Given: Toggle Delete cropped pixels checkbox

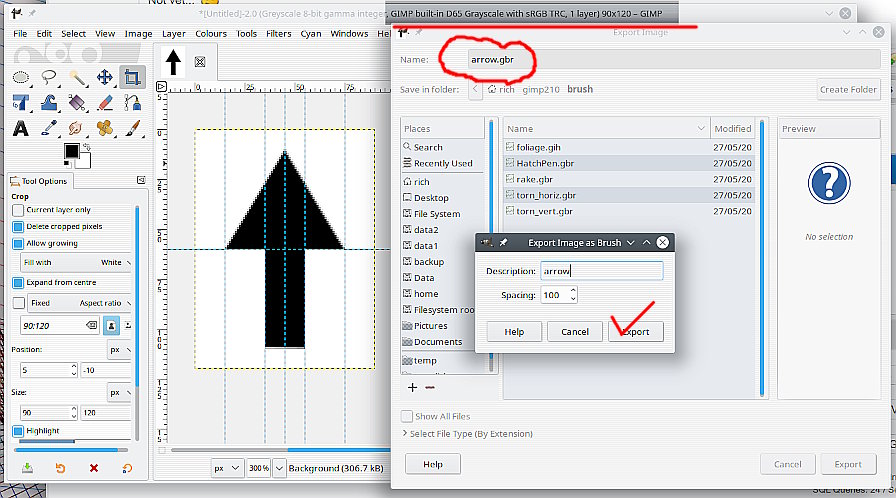Looking at the screenshot, I should [18, 226].
